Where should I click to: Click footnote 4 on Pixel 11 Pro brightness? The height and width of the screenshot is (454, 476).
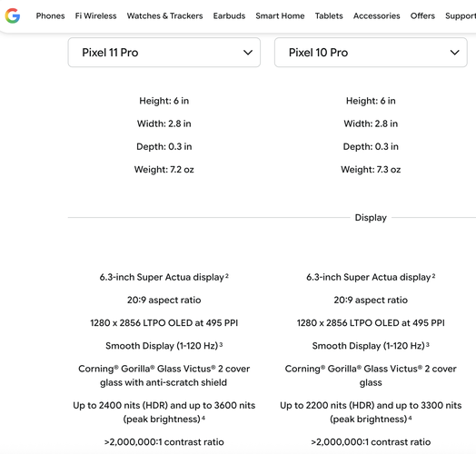click(203, 418)
